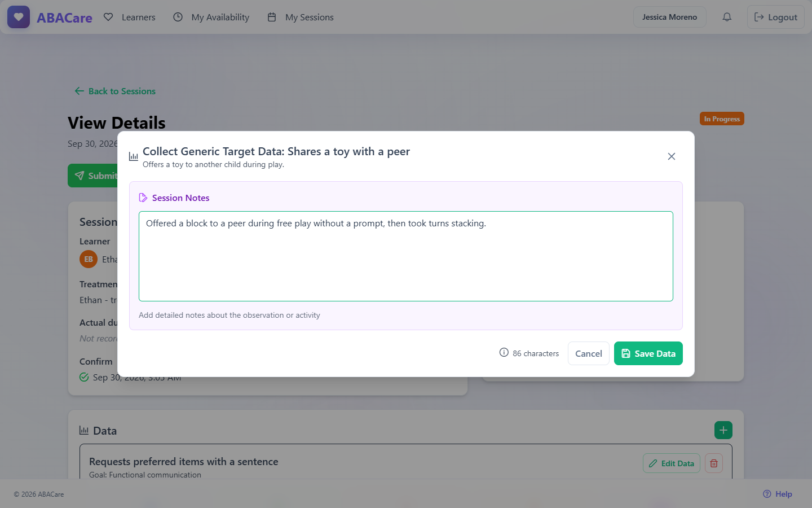Screen dimensions: 812x508
Task: Open the Help link in footer
Action: pyautogui.click(x=777, y=494)
